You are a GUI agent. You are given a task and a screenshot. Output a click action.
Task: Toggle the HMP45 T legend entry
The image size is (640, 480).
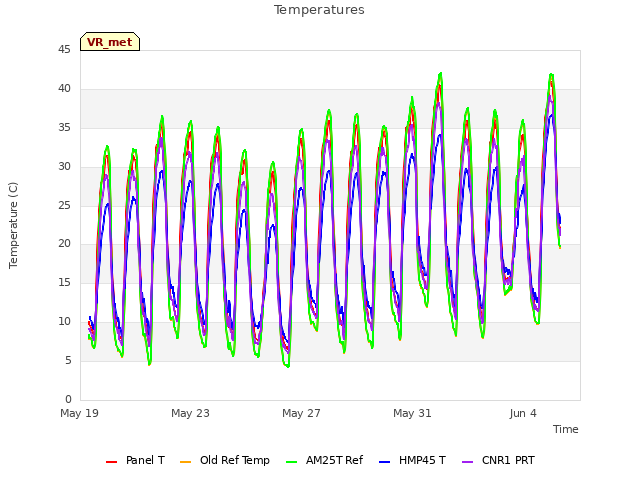coord(412,460)
